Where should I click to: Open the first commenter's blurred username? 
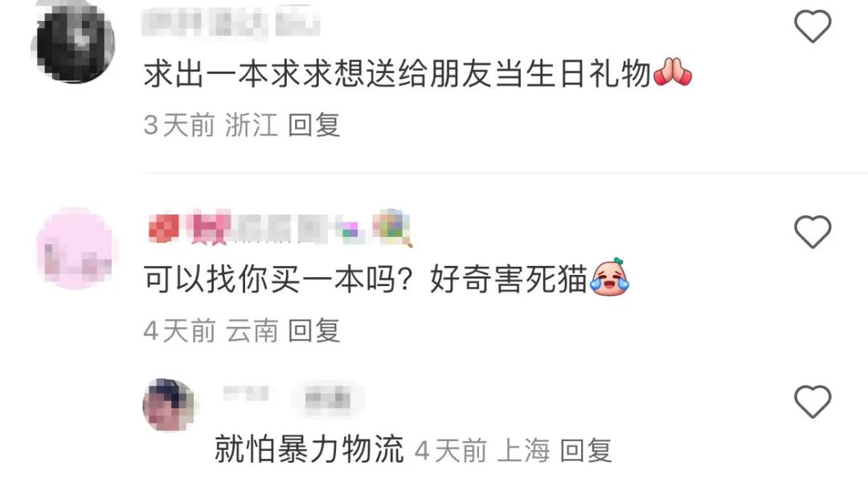(231, 21)
